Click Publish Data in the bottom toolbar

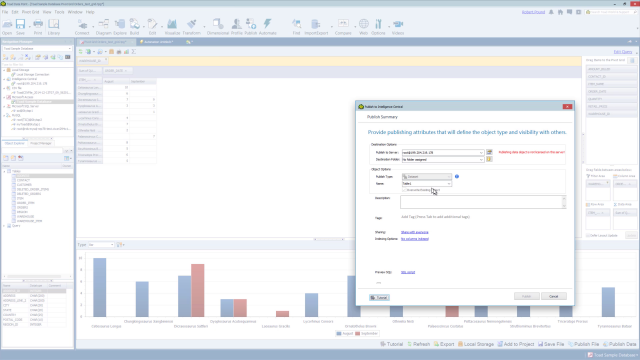tap(620, 344)
